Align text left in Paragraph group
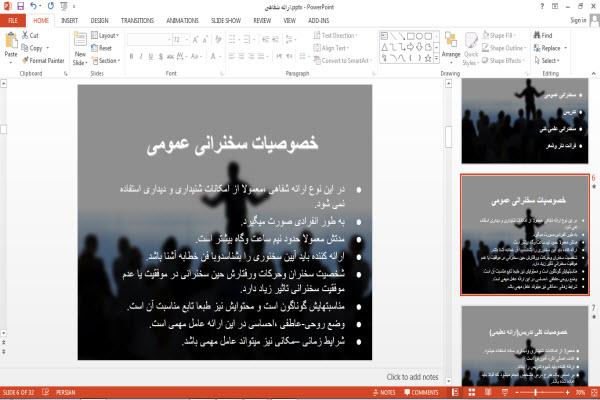 [232, 57]
